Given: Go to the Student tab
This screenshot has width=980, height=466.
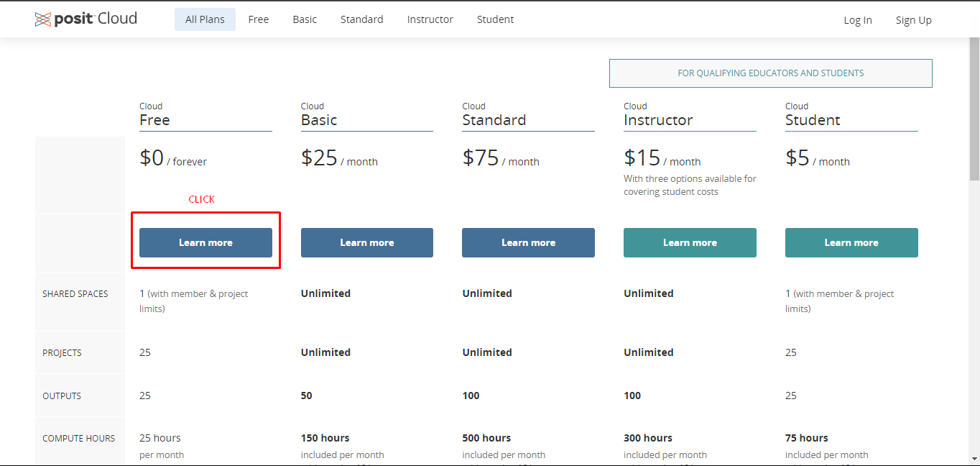Looking at the screenshot, I should coord(496,19).
